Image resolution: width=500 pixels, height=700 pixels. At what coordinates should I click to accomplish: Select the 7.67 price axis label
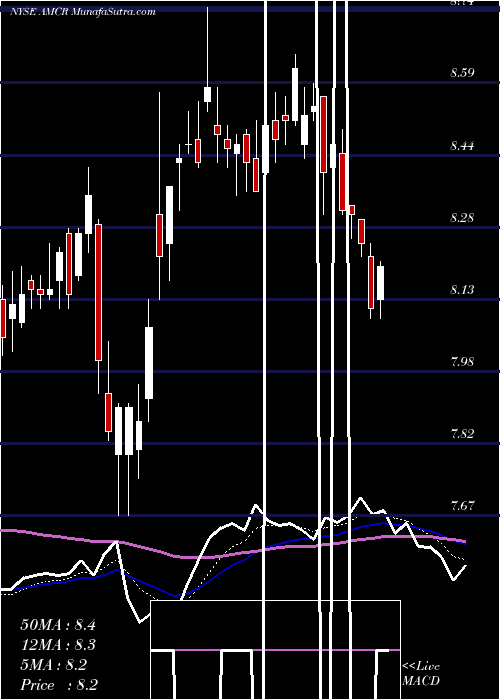coord(462,506)
